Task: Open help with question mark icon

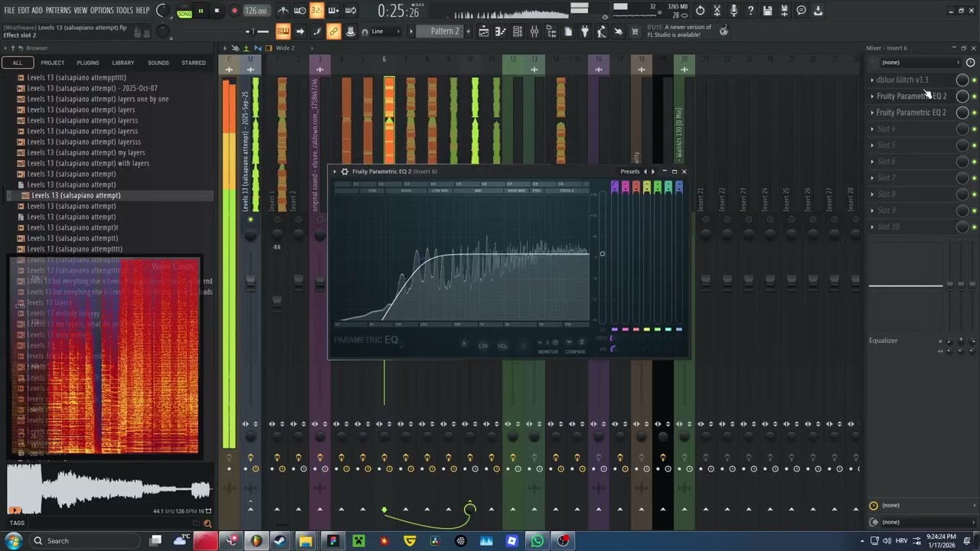Action: 751,11
